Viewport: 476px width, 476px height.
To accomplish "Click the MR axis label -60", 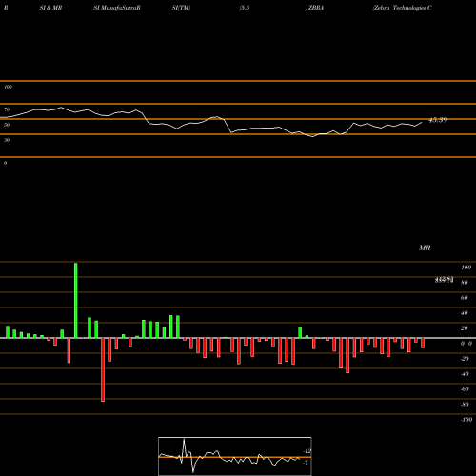I will tap(465, 389).
